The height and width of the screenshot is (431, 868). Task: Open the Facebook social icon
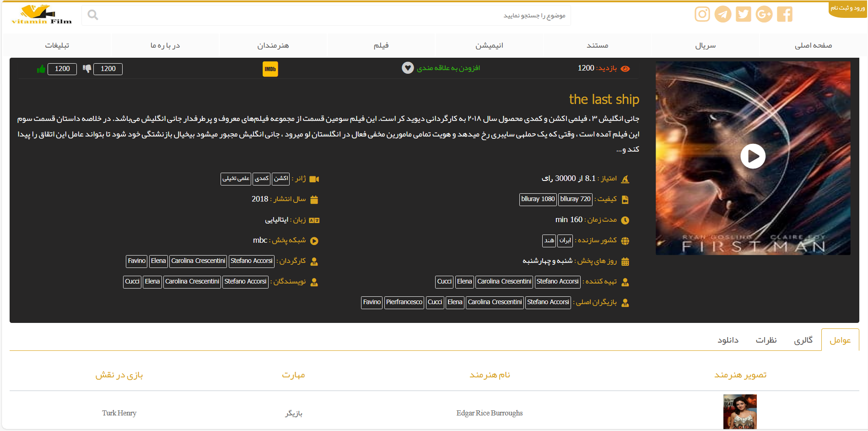click(785, 14)
